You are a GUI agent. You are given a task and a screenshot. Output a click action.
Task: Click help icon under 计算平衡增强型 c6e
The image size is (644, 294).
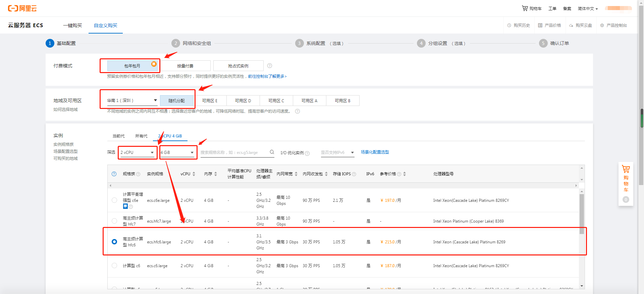click(131, 207)
